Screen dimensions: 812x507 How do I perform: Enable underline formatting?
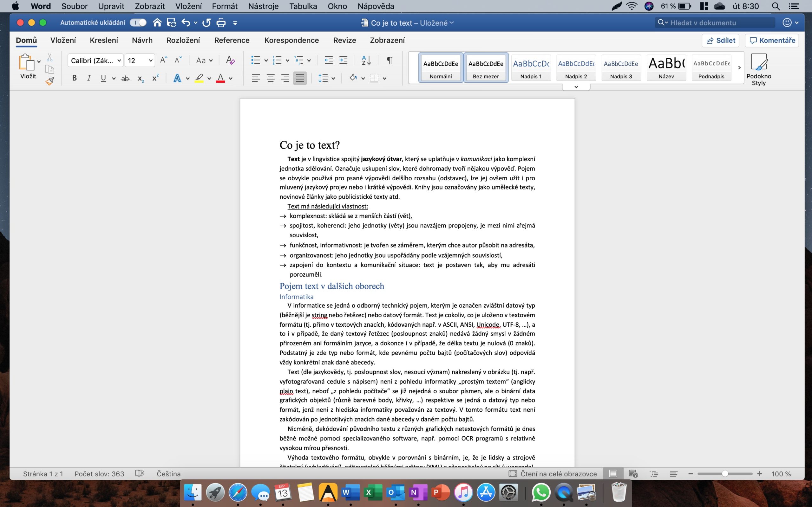103,78
